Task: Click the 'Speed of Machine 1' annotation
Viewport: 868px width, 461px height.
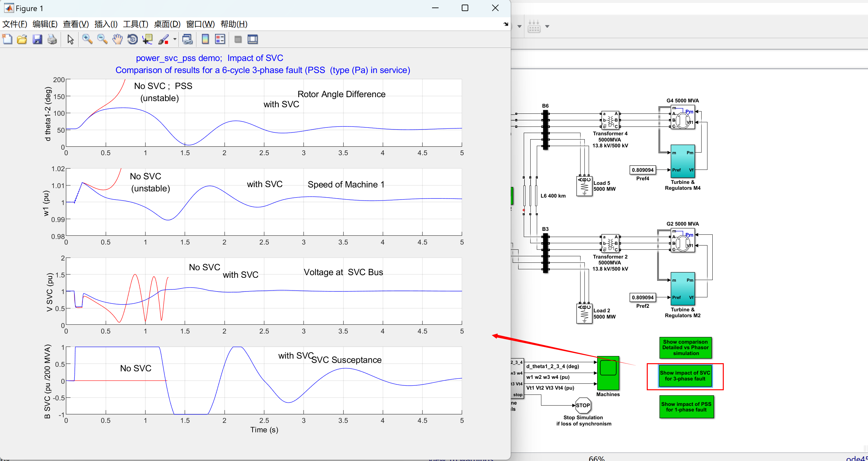Action: (x=346, y=185)
